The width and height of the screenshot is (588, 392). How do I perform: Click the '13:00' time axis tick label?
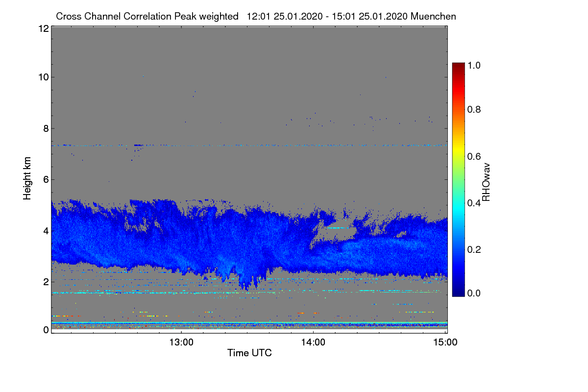(x=181, y=343)
